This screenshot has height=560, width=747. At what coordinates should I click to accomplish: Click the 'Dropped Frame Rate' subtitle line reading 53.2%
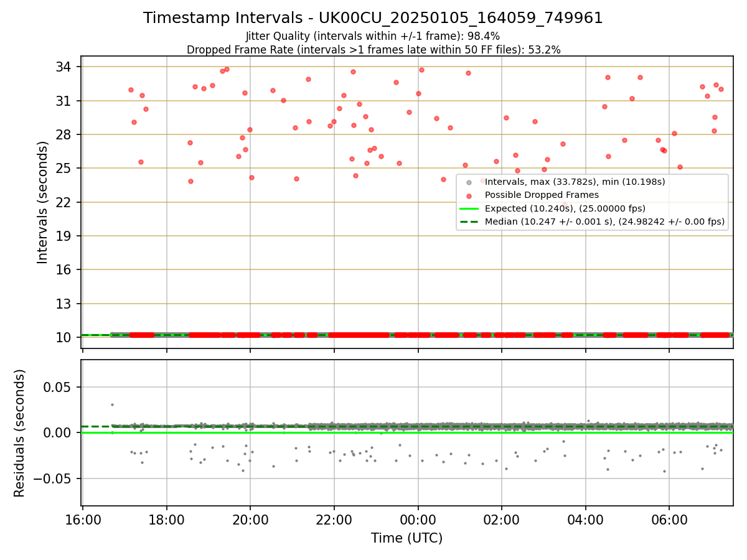374,50
